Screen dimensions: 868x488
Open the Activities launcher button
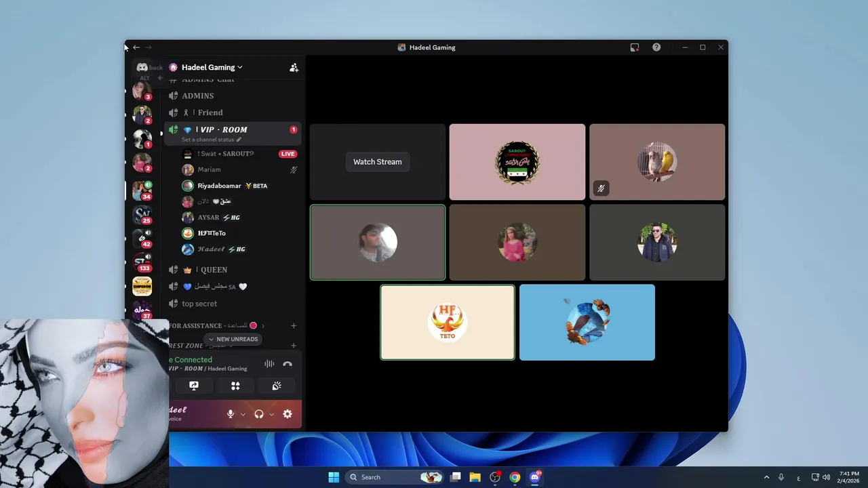[x=235, y=386]
